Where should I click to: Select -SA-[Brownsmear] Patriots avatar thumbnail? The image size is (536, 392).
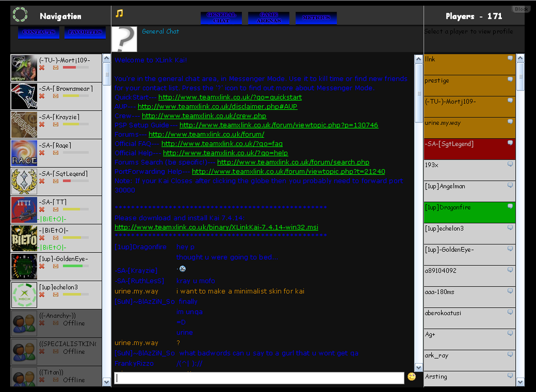(24, 96)
